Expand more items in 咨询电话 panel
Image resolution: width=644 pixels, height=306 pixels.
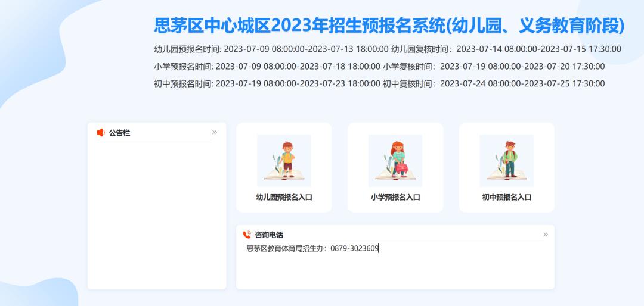coord(546,235)
